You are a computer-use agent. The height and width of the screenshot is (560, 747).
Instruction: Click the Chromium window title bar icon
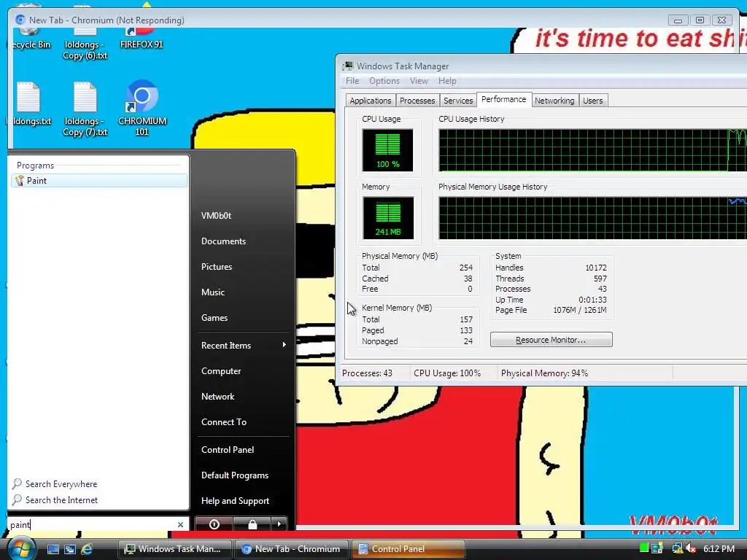pyautogui.click(x=20, y=20)
